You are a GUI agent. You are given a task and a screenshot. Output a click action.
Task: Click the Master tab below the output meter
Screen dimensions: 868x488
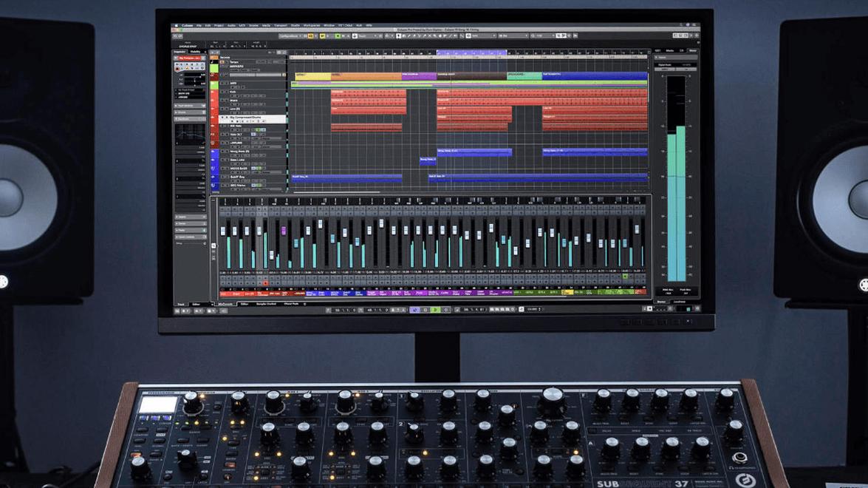click(663, 302)
